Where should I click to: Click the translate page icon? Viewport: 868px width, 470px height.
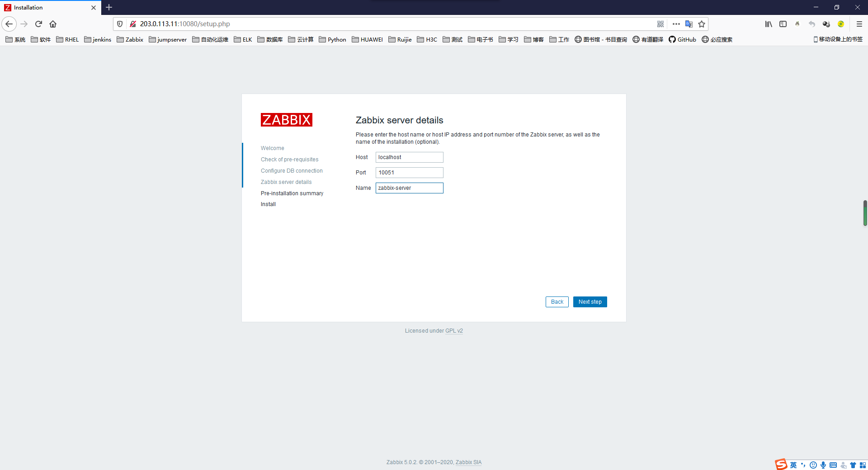[x=689, y=24]
